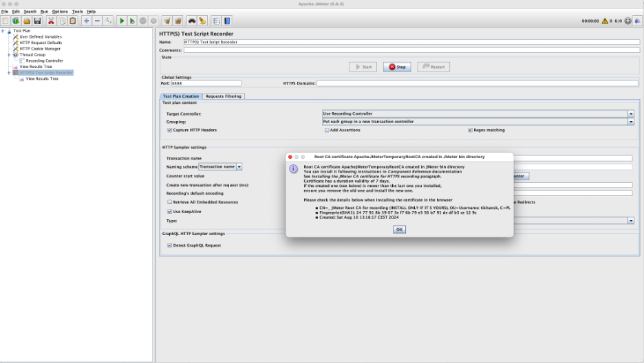644x363 pixels.
Task: Click the yellow warning triangle log icon
Action: 605,21
